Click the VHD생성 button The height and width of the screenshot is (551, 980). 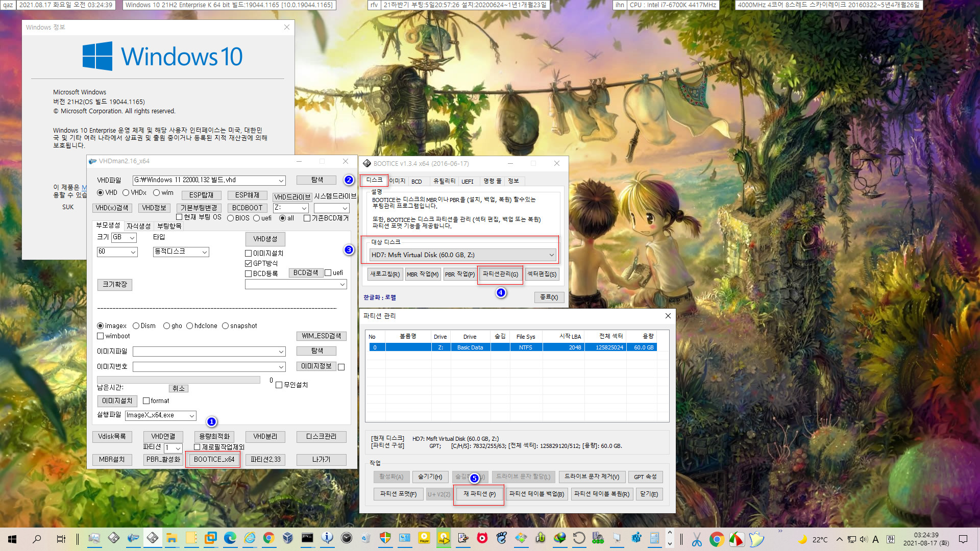click(x=265, y=239)
